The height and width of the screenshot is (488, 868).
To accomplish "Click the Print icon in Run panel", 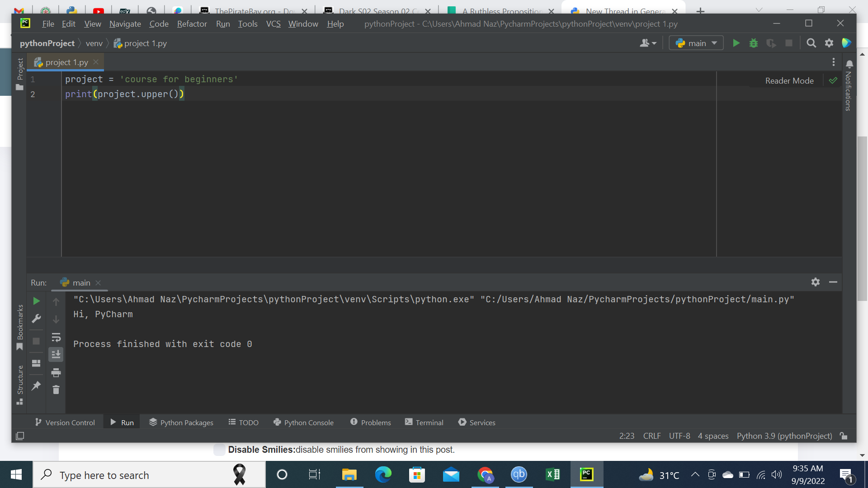I will [56, 373].
